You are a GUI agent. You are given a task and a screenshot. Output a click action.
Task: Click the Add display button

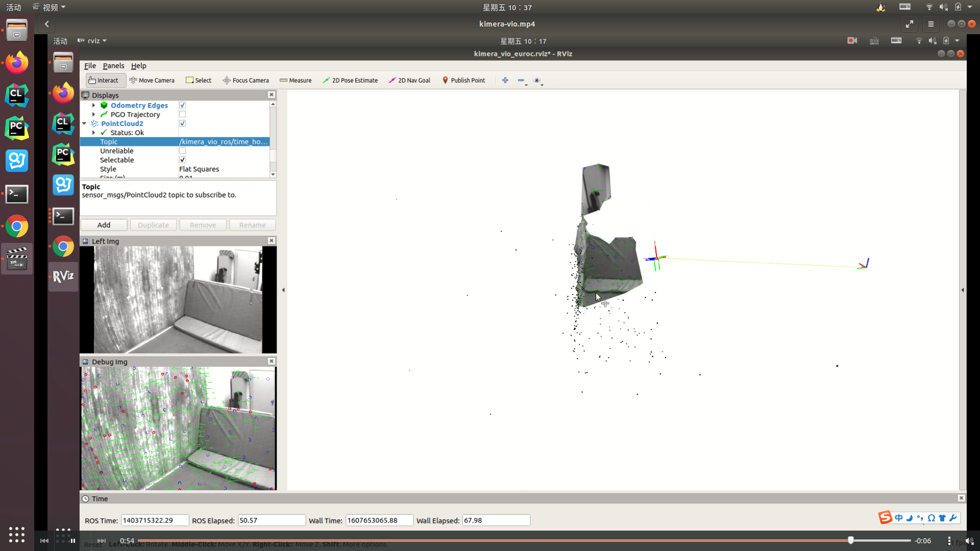(x=104, y=225)
